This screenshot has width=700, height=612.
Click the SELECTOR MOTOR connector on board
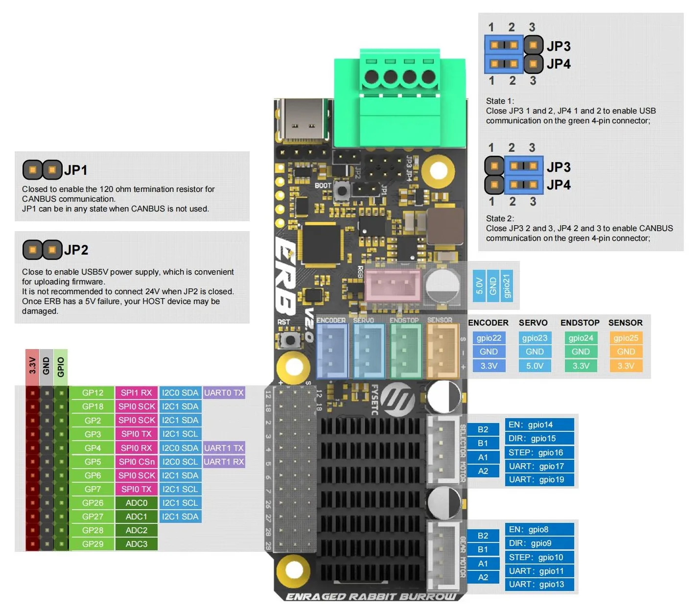pyautogui.click(x=443, y=449)
